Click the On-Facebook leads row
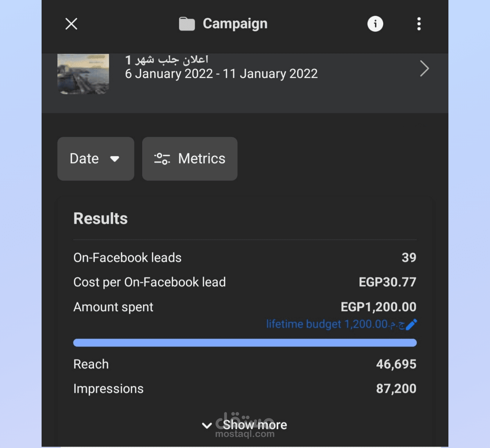The image size is (490, 448). point(245,258)
